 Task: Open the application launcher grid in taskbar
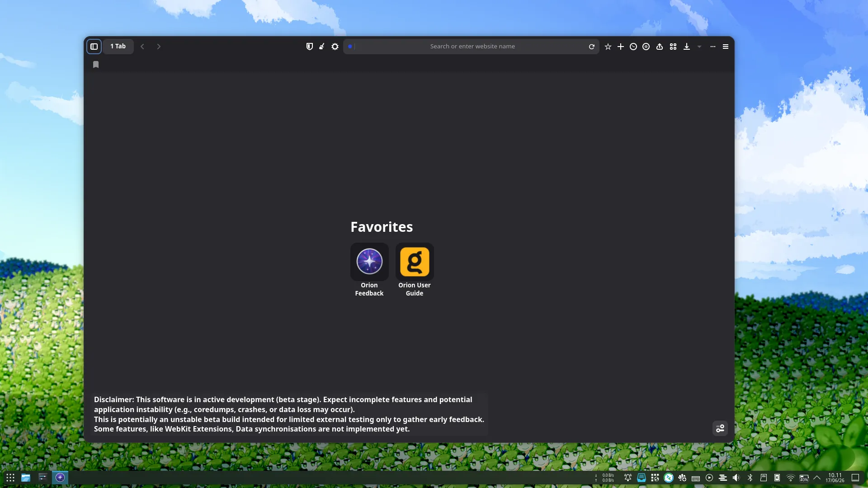(10, 478)
